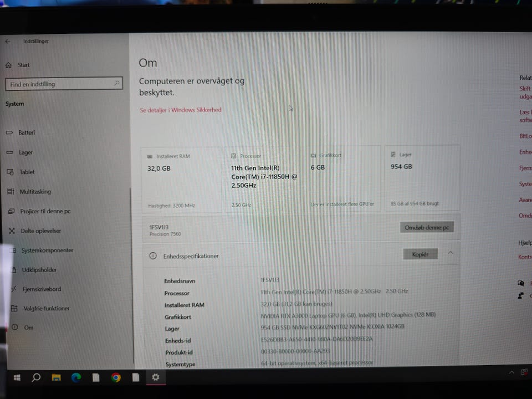Click the search magnifier icon in settings
532x399 pixels.
click(x=117, y=83)
